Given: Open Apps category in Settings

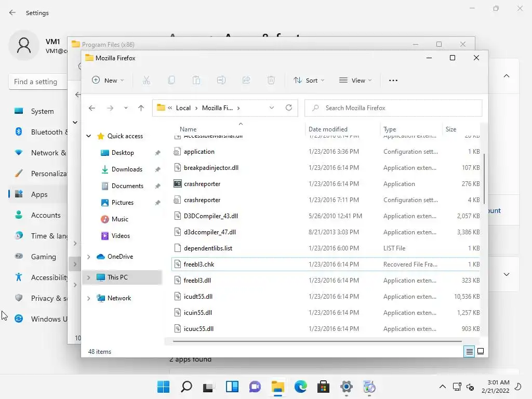Looking at the screenshot, I should [x=38, y=194].
